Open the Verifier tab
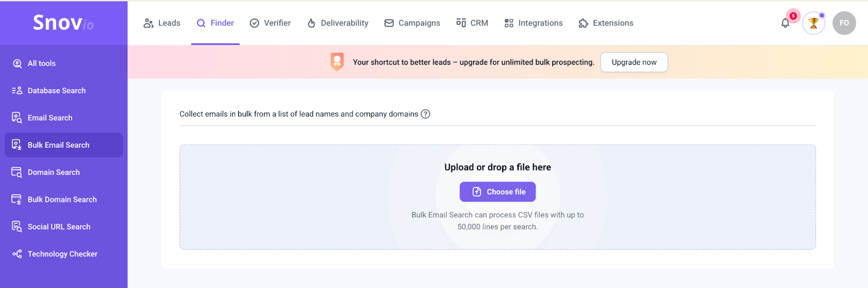868x288 pixels. pos(270,23)
